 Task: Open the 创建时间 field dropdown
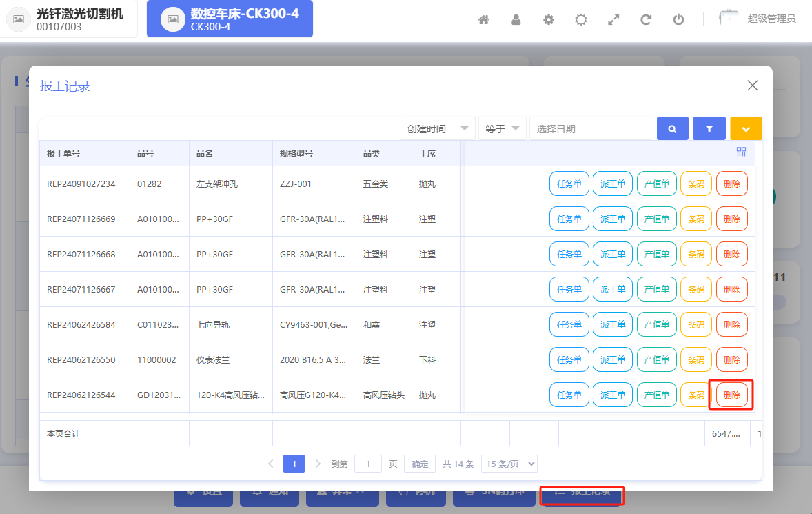point(437,128)
